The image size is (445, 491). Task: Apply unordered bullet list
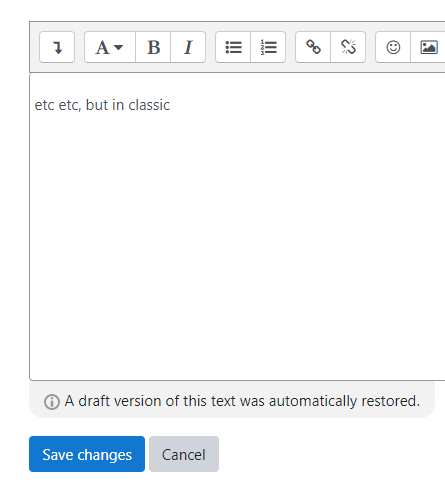(x=233, y=47)
